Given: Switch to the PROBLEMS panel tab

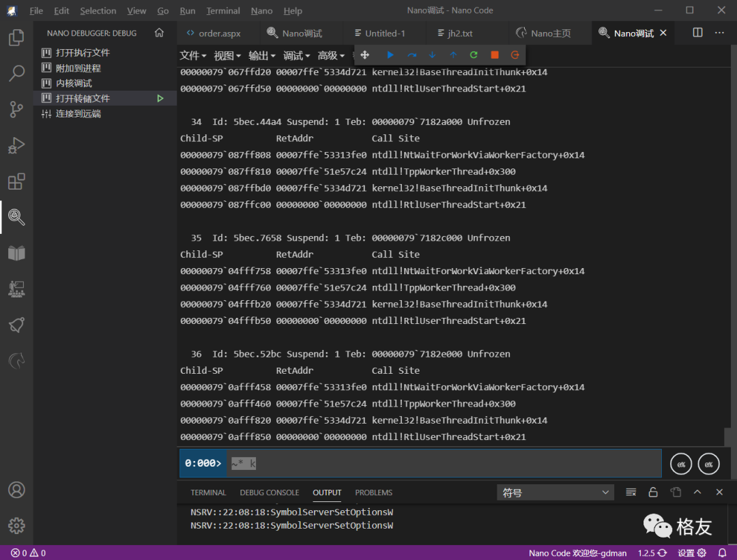Looking at the screenshot, I should click(x=374, y=492).
